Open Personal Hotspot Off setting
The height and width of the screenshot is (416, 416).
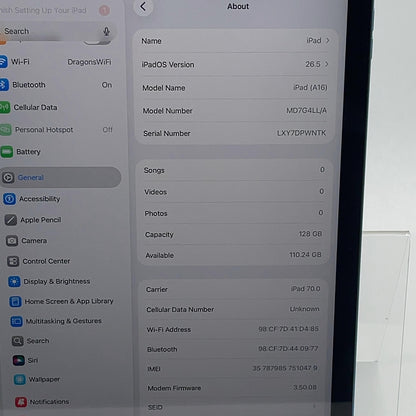(57, 130)
